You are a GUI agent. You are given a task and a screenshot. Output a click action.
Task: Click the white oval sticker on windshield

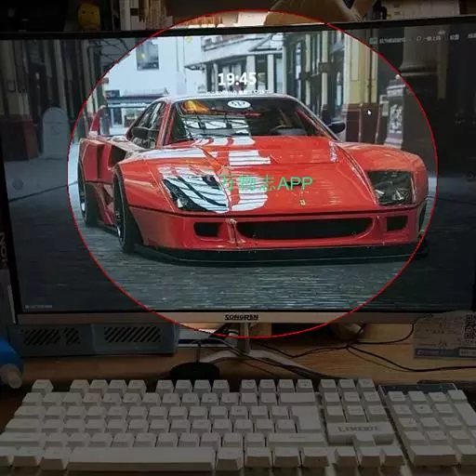coord(238,104)
